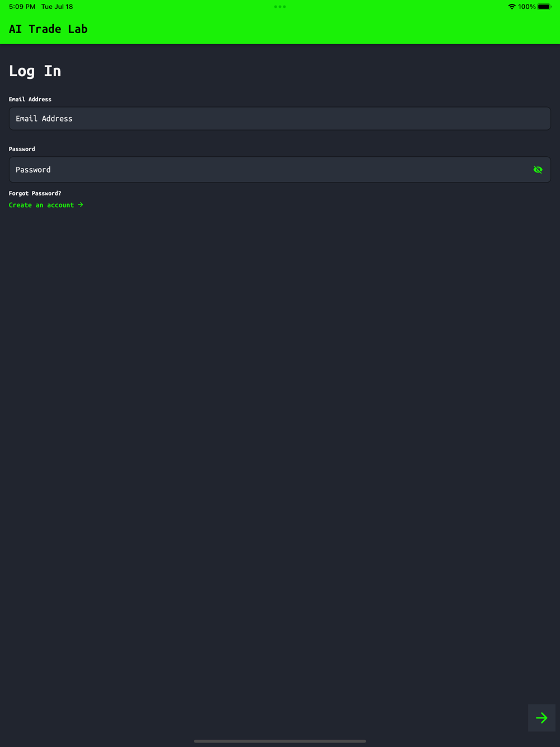Viewport: 560px width, 747px height.
Task: Toggle password visibility eye icon
Action: tap(538, 170)
